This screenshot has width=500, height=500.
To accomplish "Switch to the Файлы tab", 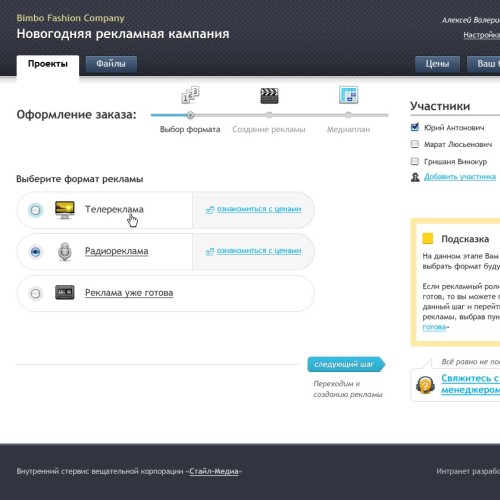I will coord(111,64).
